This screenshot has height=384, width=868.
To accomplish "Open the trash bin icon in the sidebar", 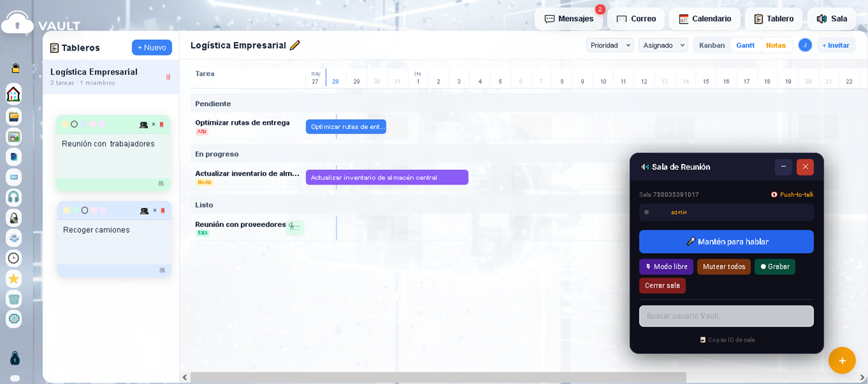I will coord(14,299).
